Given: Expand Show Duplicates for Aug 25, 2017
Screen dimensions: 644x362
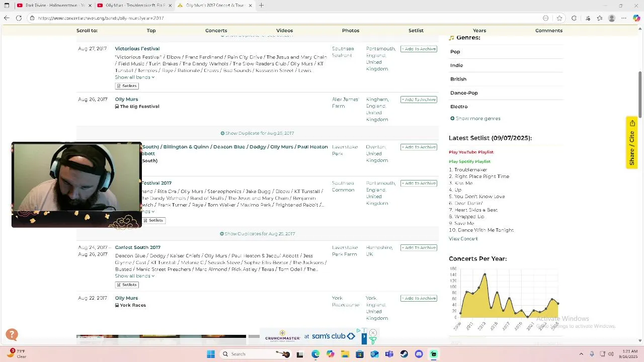Looking at the screenshot, I should (x=257, y=234).
